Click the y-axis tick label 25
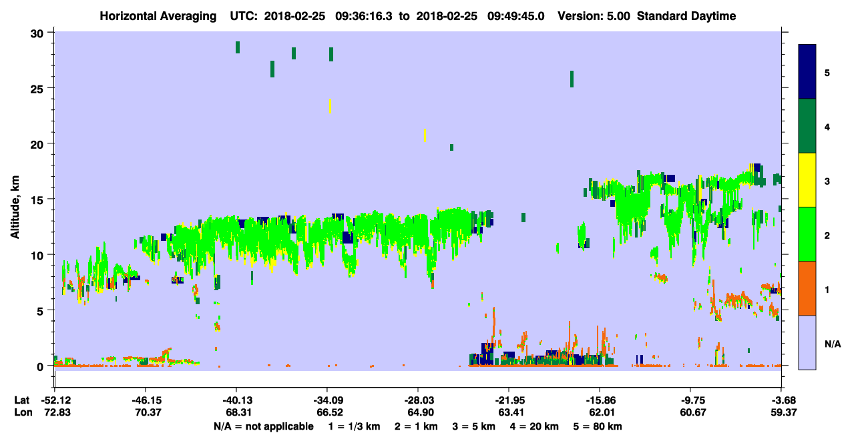868x445 pixels. tap(39, 89)
